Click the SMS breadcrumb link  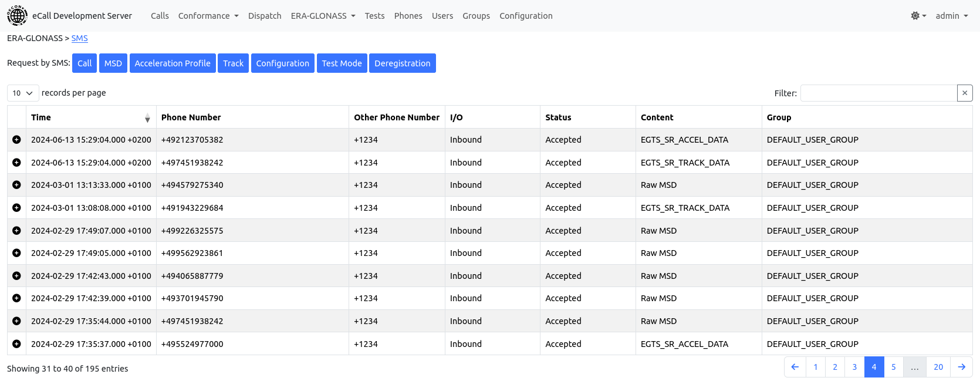point(80,38)
